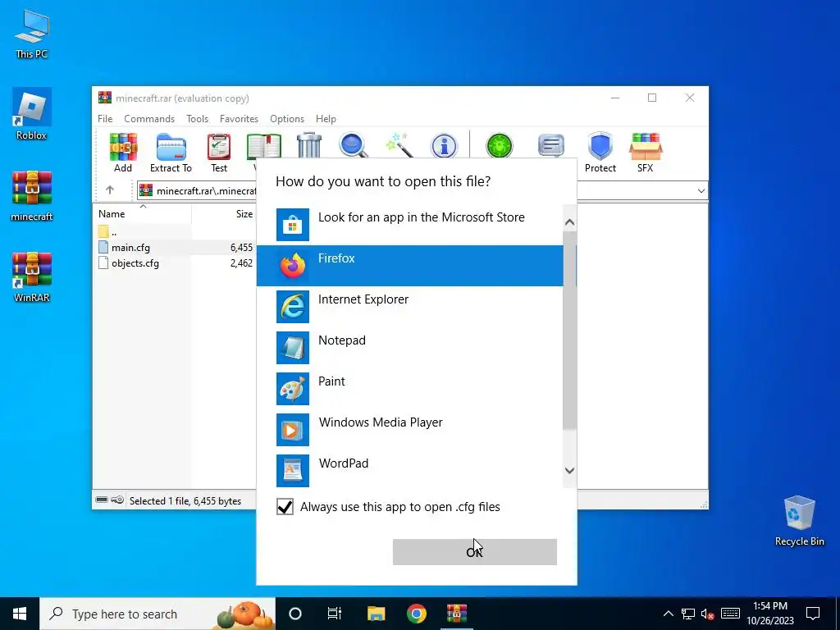
Task: Show hidden tray icons chevron
Action: [x=668, y=614]
